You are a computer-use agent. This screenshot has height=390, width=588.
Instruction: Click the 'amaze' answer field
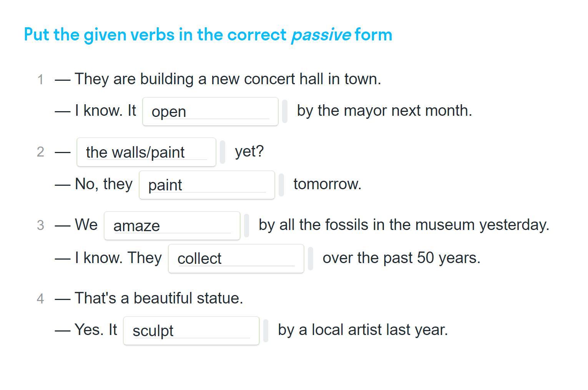coord(172,226)
